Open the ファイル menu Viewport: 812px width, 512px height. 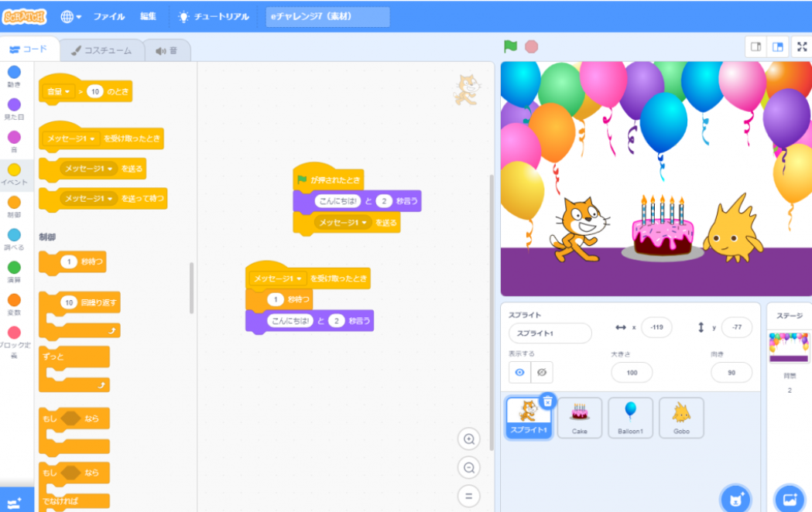(x=109, y=16)
